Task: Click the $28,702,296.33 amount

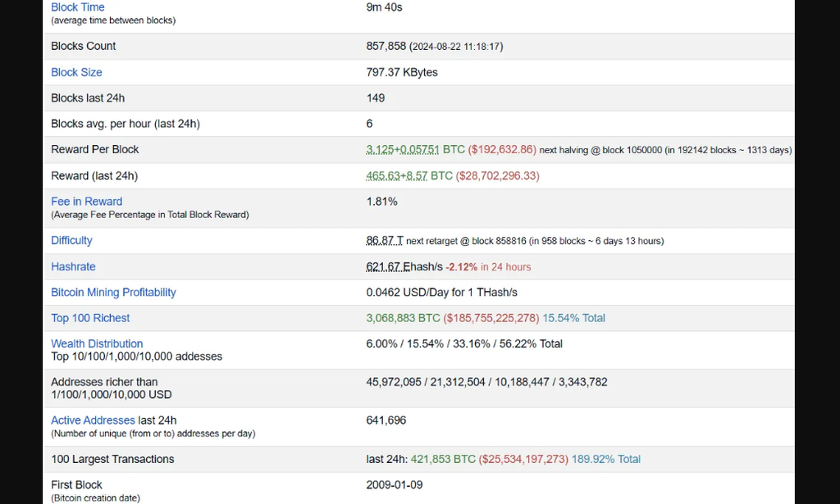Action: pyautogui.click(x=497, y=176)
